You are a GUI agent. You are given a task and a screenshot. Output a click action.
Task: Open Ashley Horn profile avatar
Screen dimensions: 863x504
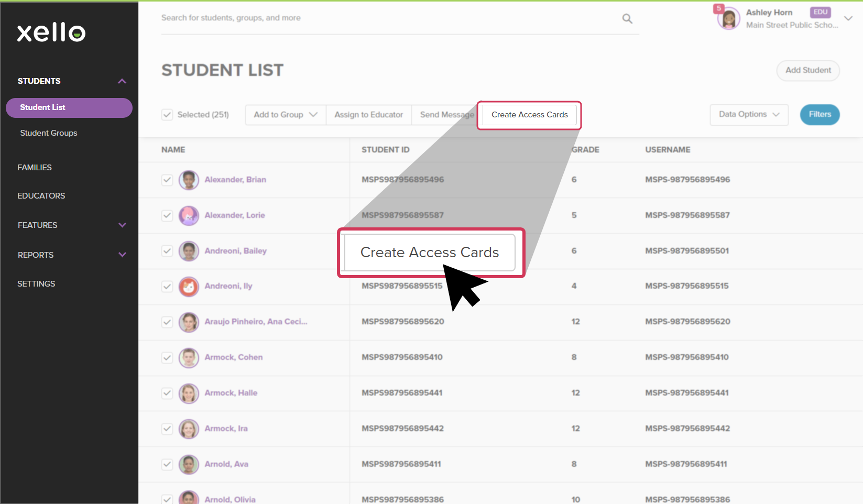[x=728, y=19]
